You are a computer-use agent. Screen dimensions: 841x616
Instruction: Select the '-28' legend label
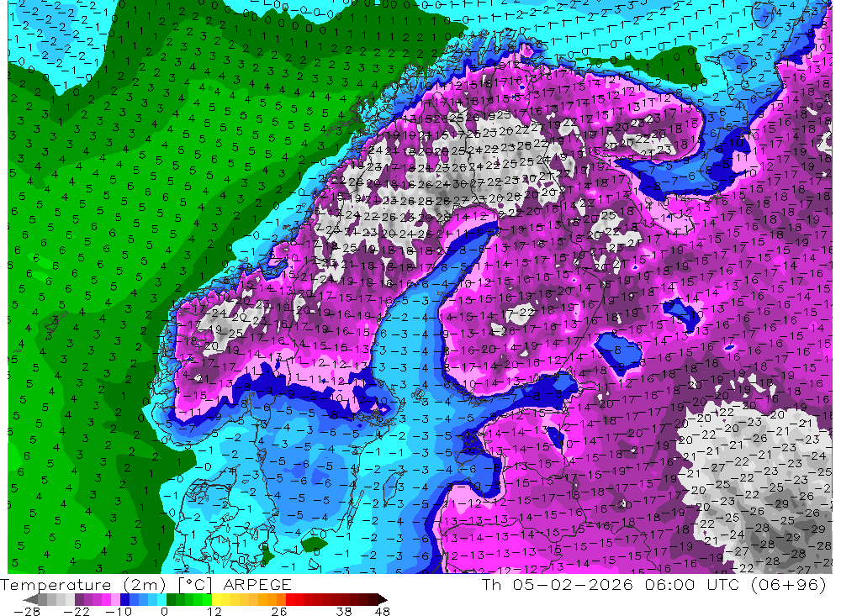click(x=27, y=611)
